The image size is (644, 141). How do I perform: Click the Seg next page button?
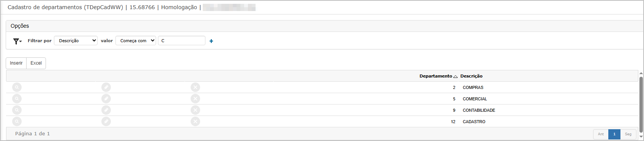[x=628, y=134]
